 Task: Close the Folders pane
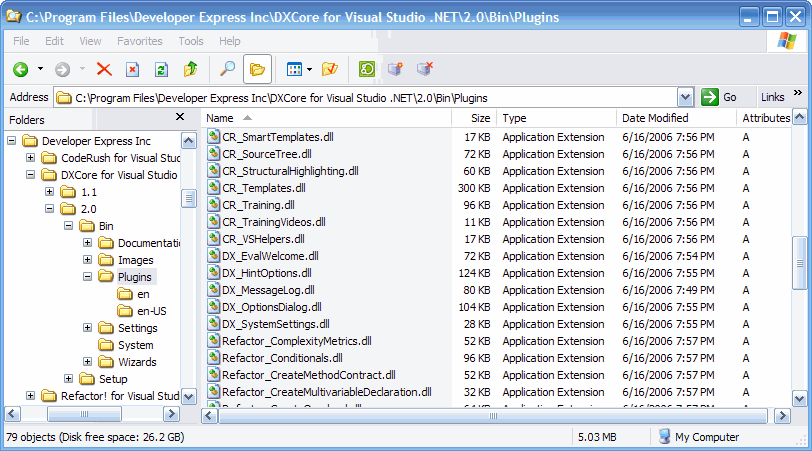coord(180,117)
